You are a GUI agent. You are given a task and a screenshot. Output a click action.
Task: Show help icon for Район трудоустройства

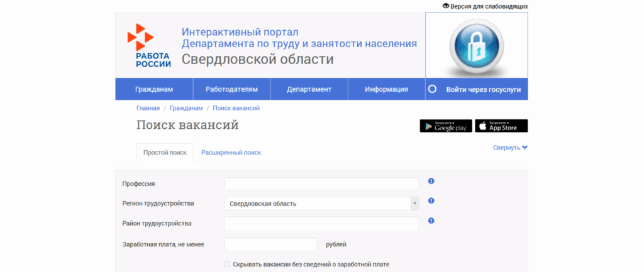click(431, 220)
